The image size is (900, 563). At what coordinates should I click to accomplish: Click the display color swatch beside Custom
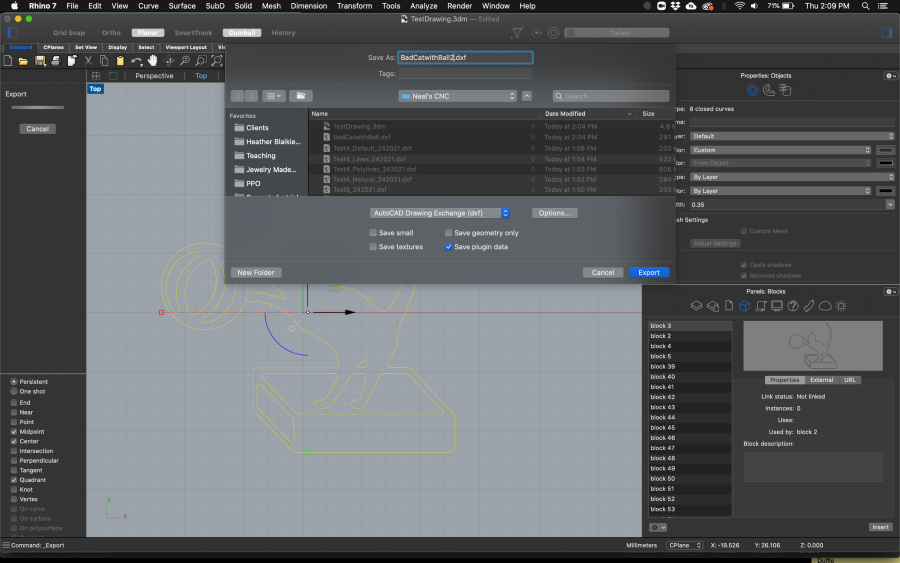(x=885, y=150)
